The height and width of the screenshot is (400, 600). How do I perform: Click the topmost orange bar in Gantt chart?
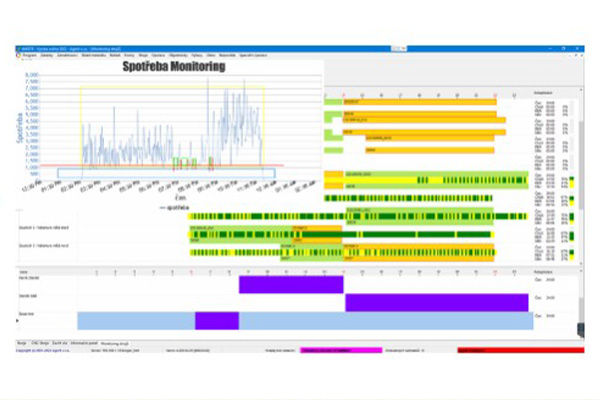pyautogui.click(x=419, y=102)
